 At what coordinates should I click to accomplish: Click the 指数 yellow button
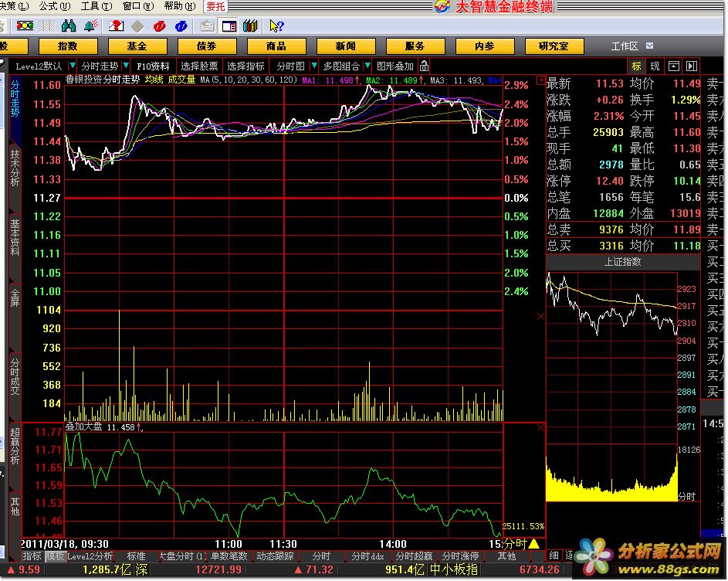pos(68,46)
